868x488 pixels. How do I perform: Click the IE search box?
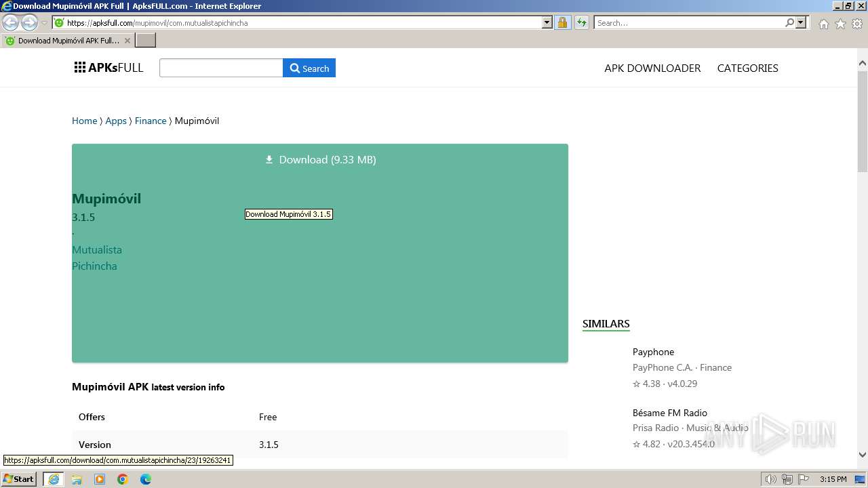[689, 22]
